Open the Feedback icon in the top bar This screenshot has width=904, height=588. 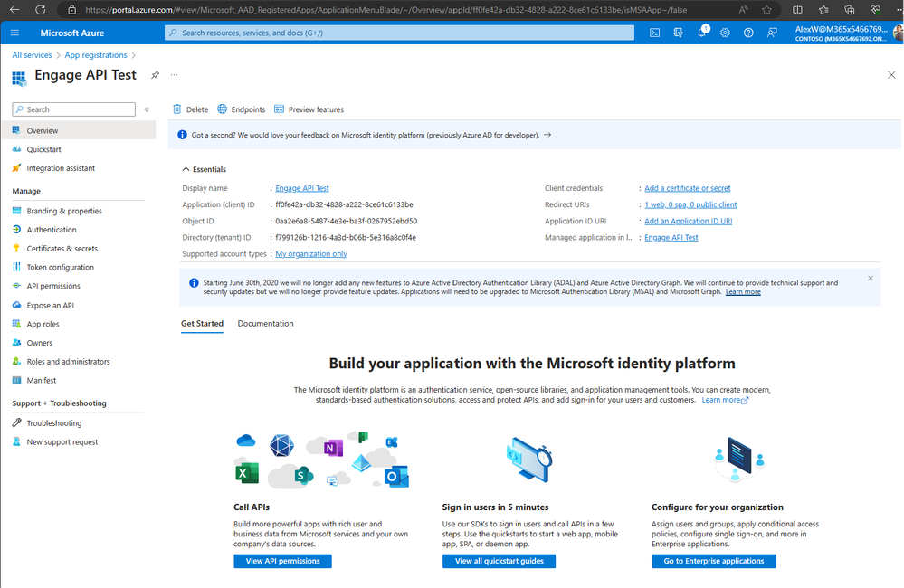coord(772,33)
